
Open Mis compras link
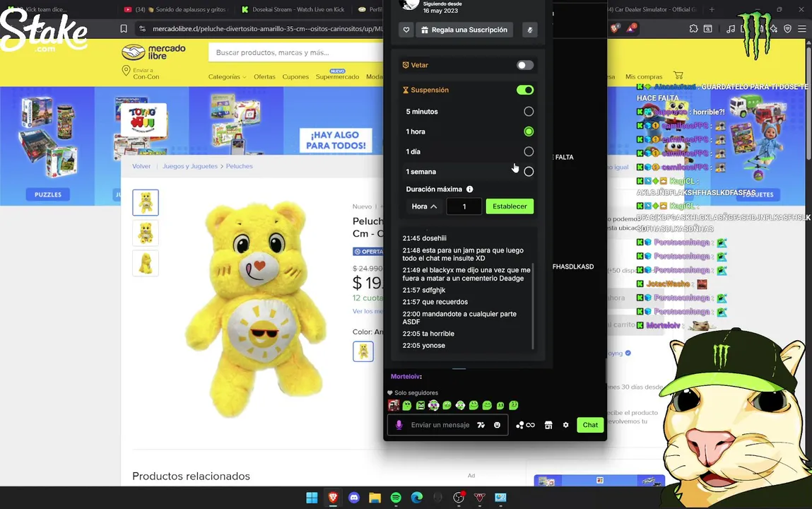(644, 76)
